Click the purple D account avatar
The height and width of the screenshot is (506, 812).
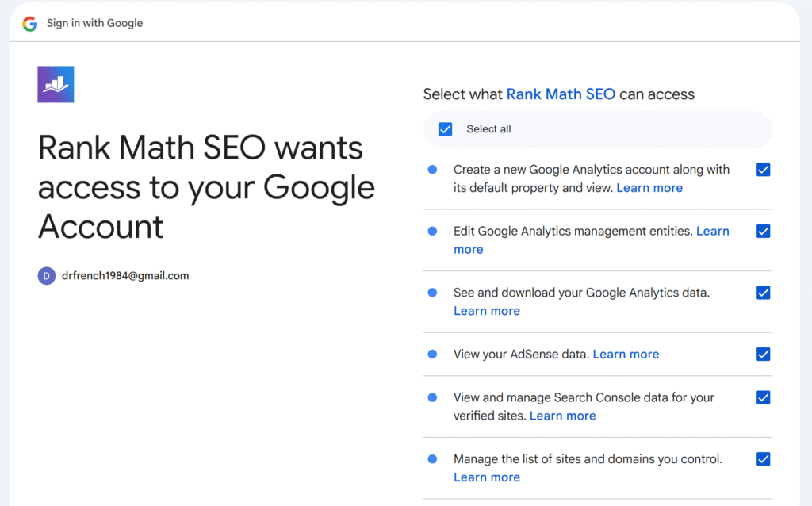click(x=47, y=275)
